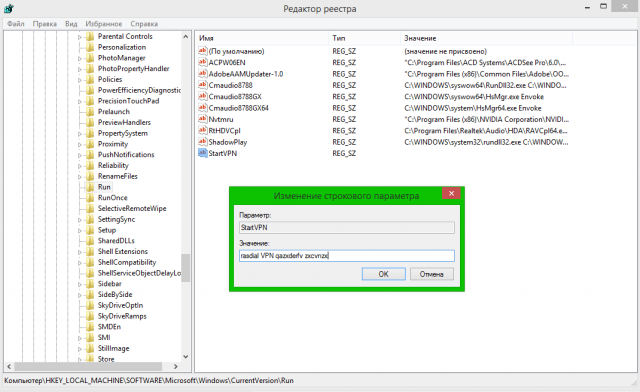Click the RtHDVCpl RAVCpl64 path value

click(486, 130)
